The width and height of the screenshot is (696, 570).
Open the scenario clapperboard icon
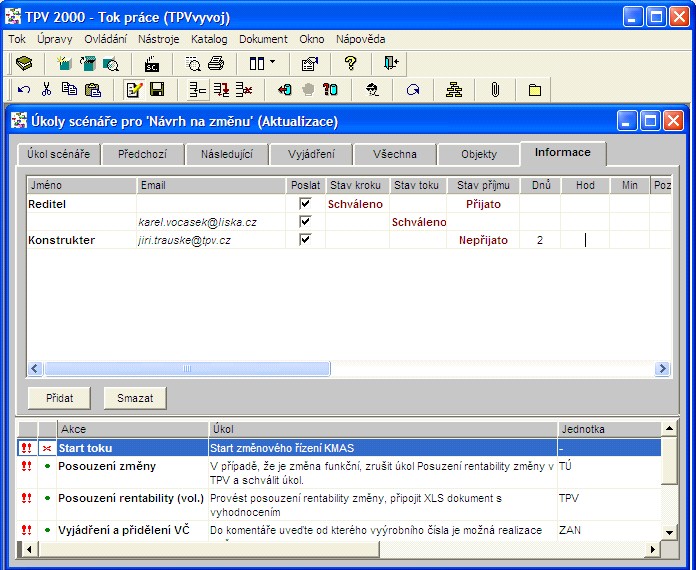152,64
